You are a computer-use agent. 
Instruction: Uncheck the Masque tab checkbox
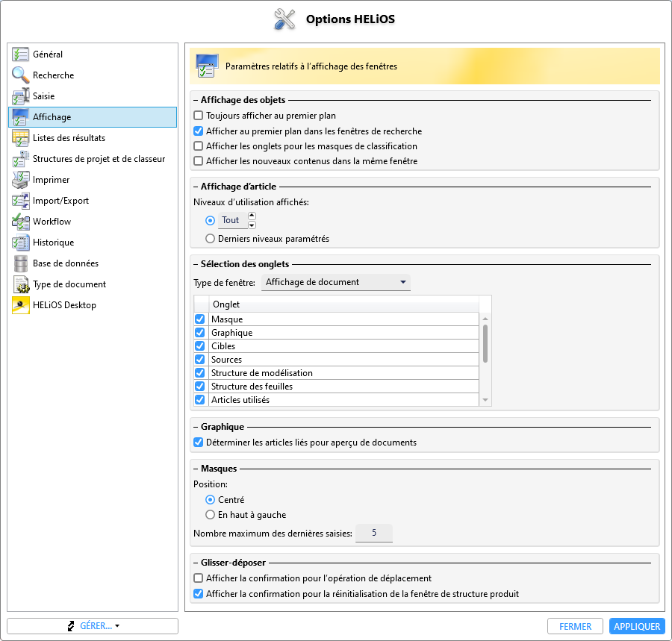[199, 319]
